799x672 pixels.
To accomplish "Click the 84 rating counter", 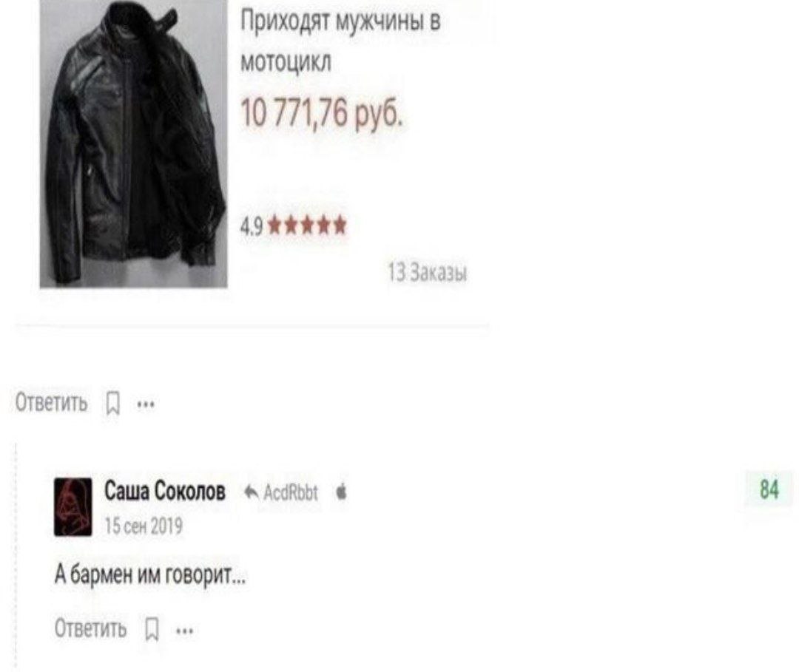I will [x=769, y=489].
